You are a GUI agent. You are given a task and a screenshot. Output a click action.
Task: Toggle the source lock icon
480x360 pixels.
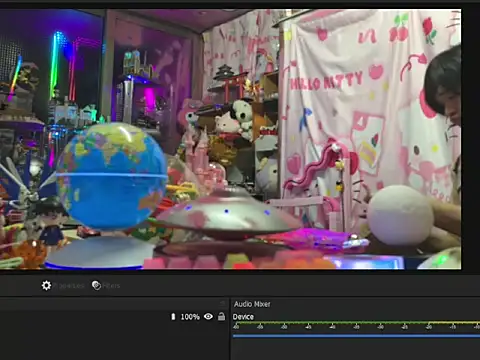[x=221, y=316]
